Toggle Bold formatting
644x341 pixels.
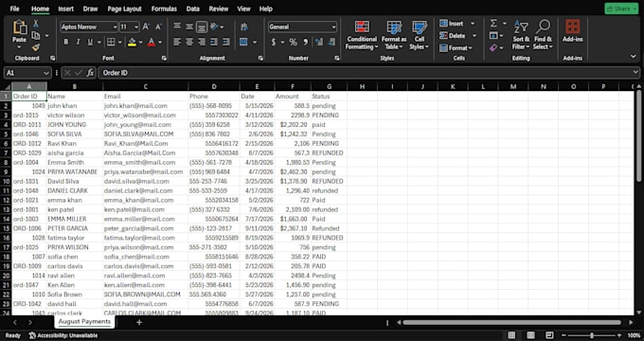click(x=65, y=42)
